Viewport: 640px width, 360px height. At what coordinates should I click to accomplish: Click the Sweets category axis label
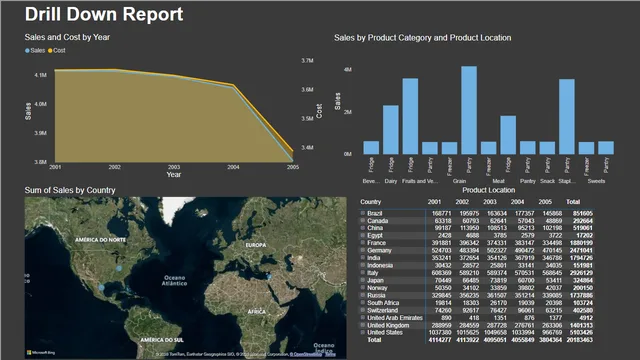click(596, 181)
